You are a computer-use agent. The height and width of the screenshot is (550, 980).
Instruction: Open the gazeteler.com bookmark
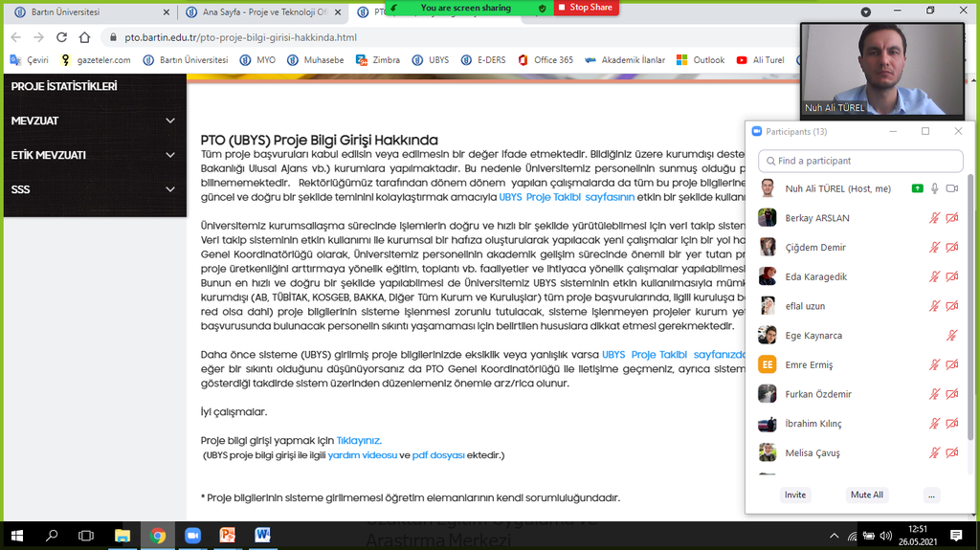point(96,60)
